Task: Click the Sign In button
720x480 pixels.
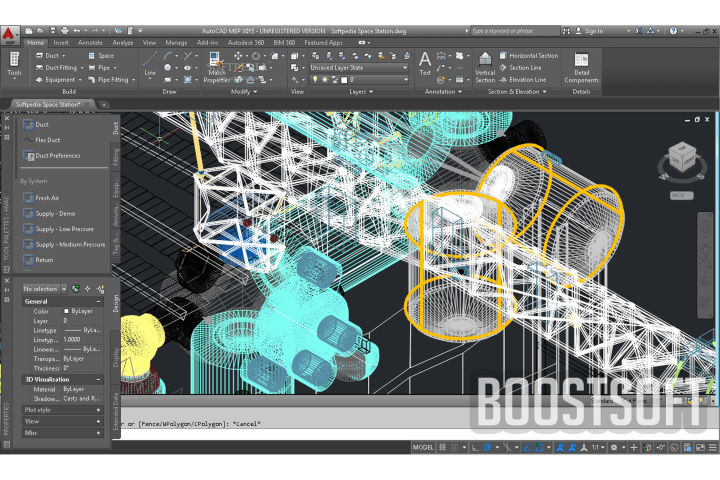Action: coord(593,31)
